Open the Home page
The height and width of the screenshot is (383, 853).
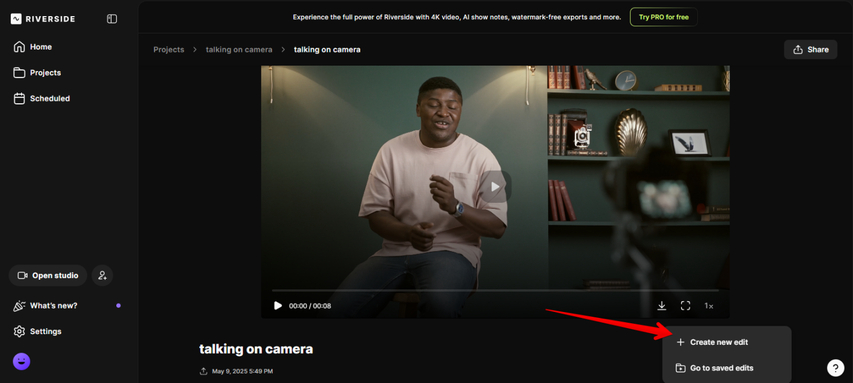pyautogui.click(x=33, y=47)
